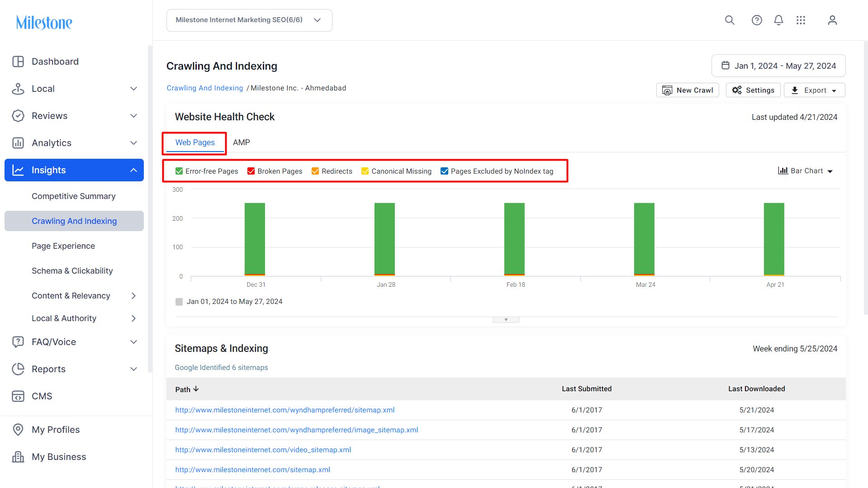Expand Content & Relevancy submenu arrow
The image size is (868, 488).
pyautogui.click(x=133, y=296)
